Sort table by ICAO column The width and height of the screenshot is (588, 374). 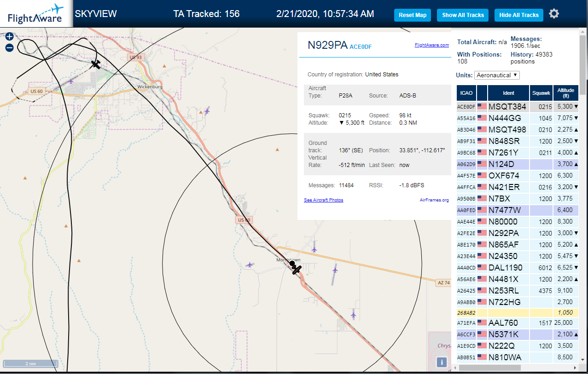point(466,93)
